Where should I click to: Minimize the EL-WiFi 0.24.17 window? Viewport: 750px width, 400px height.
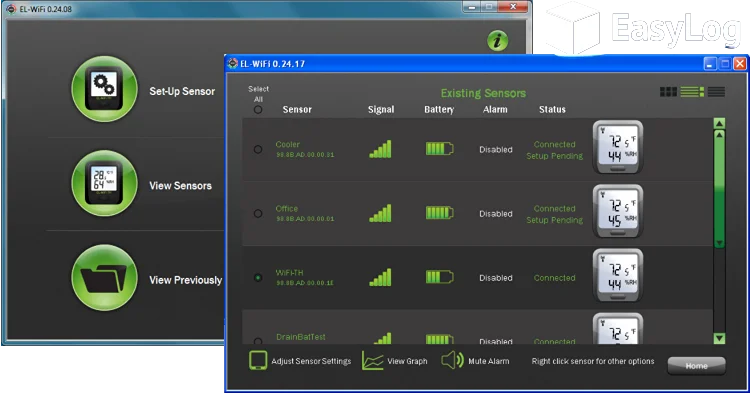click(710, 64)
